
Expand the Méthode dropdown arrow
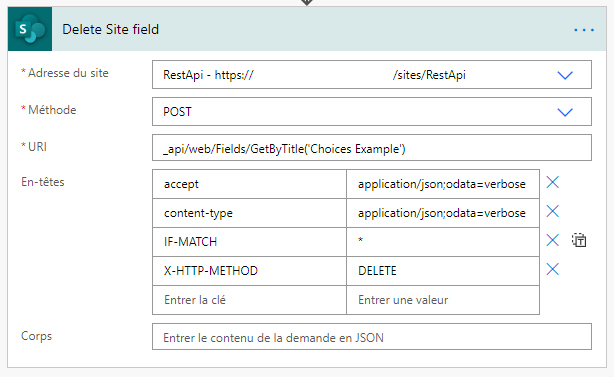(565, 112)
